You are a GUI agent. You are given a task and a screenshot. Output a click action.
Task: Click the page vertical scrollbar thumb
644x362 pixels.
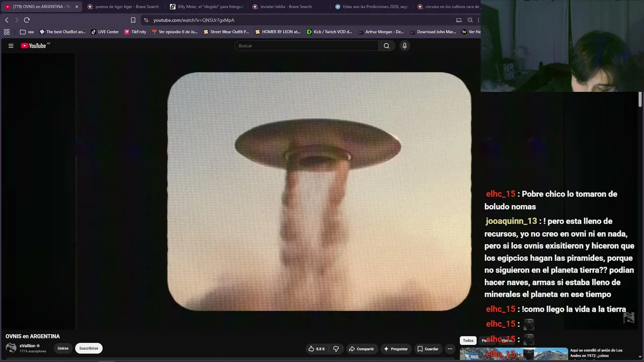(x=640, y=99)
